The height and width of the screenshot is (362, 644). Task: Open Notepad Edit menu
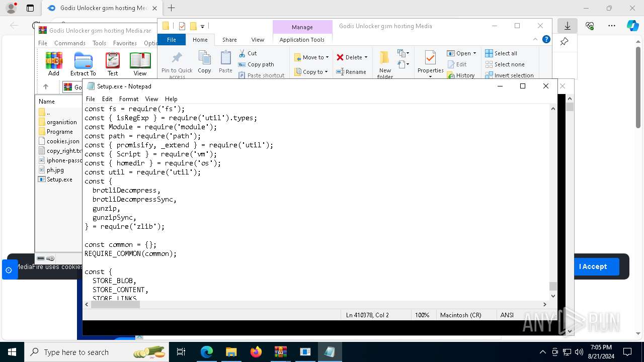click(x=107, y=99)
